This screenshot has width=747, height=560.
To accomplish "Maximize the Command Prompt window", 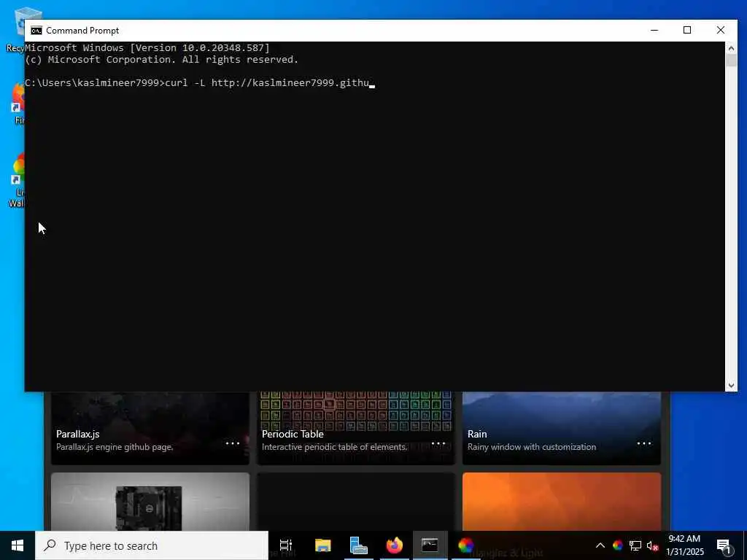I will click(x=687, y=30).
